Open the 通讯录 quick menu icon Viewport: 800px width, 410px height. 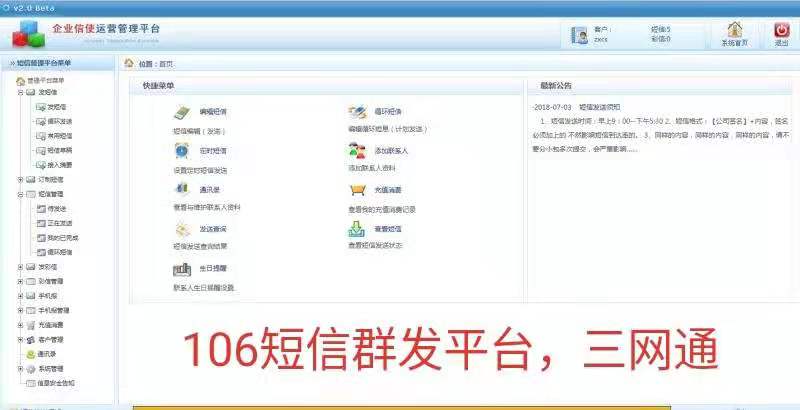[x=182, y=189]
